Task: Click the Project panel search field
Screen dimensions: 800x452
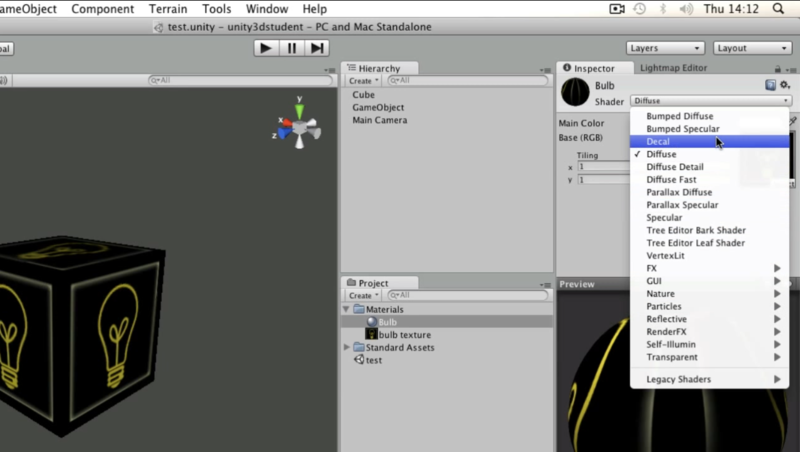Action: point(468,295)
